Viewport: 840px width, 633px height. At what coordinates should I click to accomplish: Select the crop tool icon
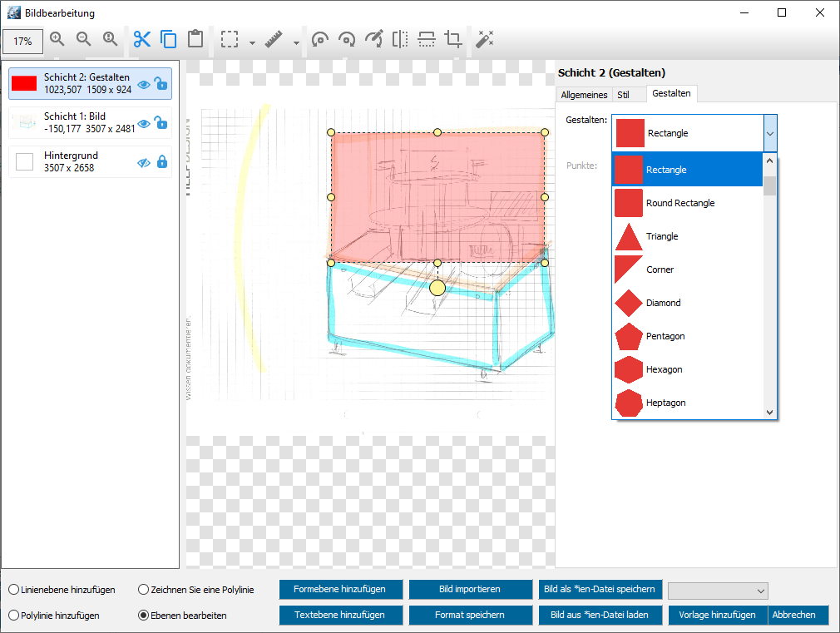pyautogui.click(x=453, y=39)
